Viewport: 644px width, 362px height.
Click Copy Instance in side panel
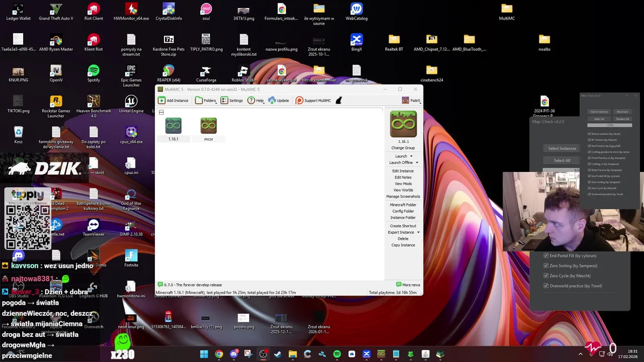click(x=403, y=245)
